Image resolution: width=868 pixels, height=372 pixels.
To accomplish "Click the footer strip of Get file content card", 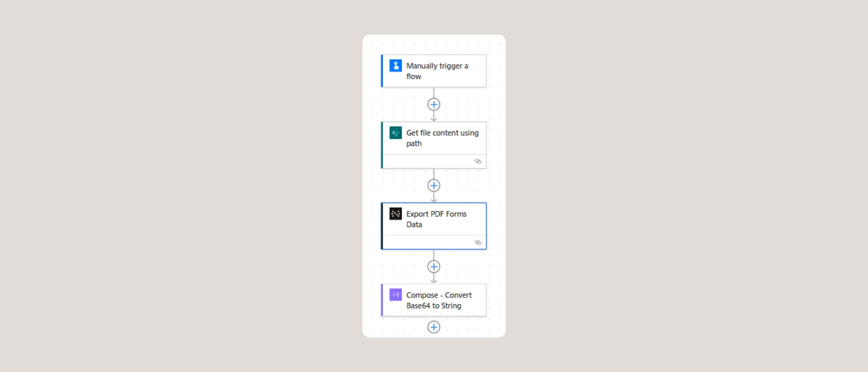I will [434, 161].
